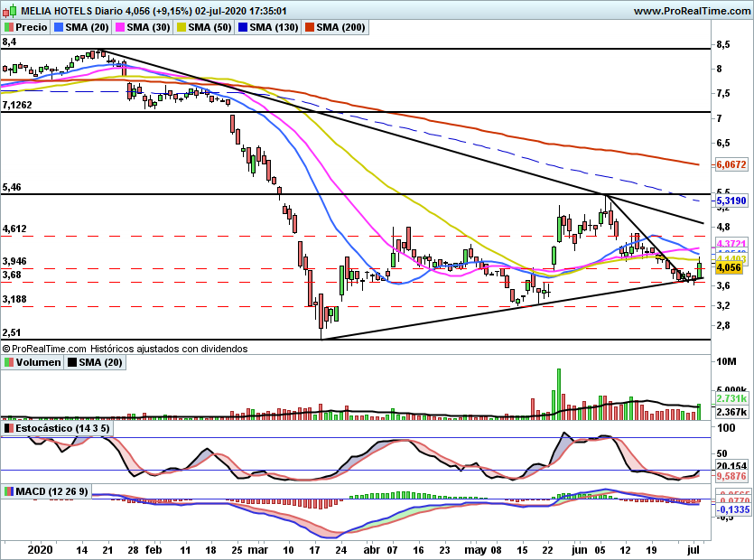Click the www.ProRealTime.com link
Image resolution: width=754 pixels, height=560 pixels.
[x=692, y=11]
